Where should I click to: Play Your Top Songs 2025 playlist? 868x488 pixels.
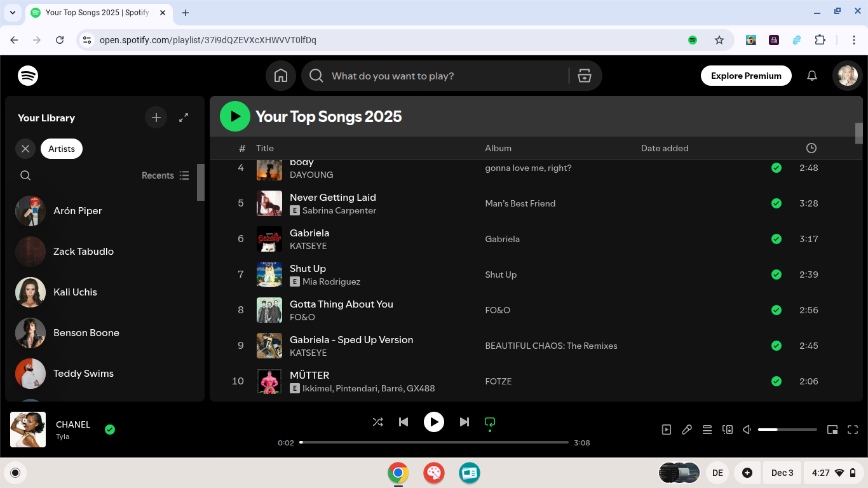point(235,116)
